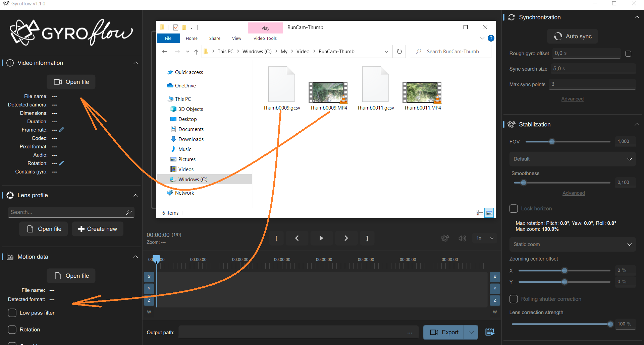644x345 pixels.
Task: Toggle the left X axis chart button
Action: tap(149, 277)
